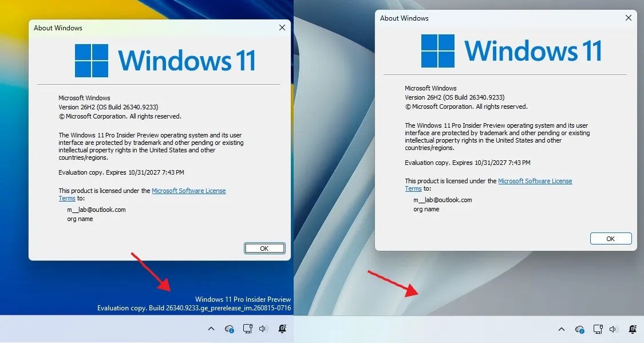Click the network monitor icon on gray-wallpaper taskbar
This screenshot has height=343, width=644.
coord(598,329)
